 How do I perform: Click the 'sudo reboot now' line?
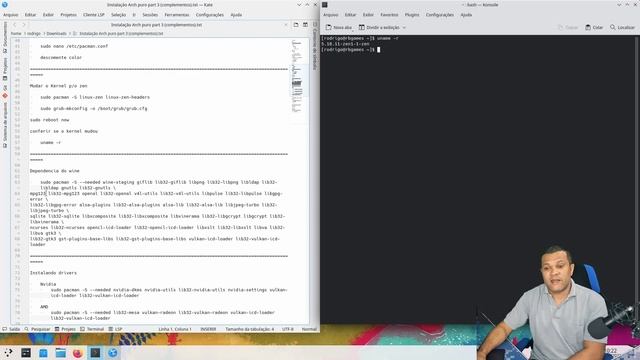(49, 120)
